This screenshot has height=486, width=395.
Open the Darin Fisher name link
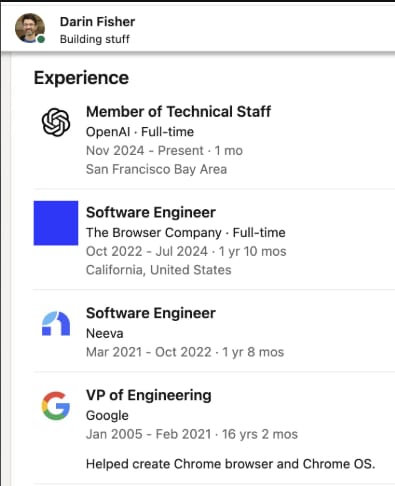(x=97, y=22)
